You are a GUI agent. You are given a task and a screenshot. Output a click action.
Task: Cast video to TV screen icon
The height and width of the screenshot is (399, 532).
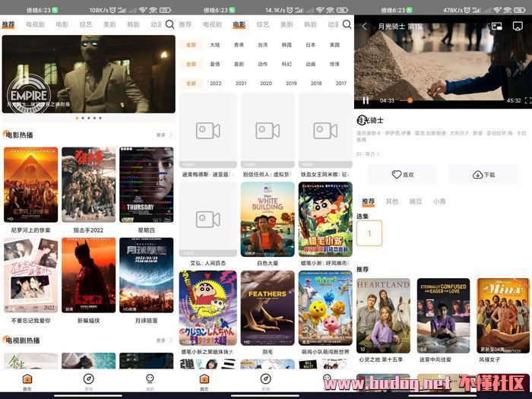point(518,27)
